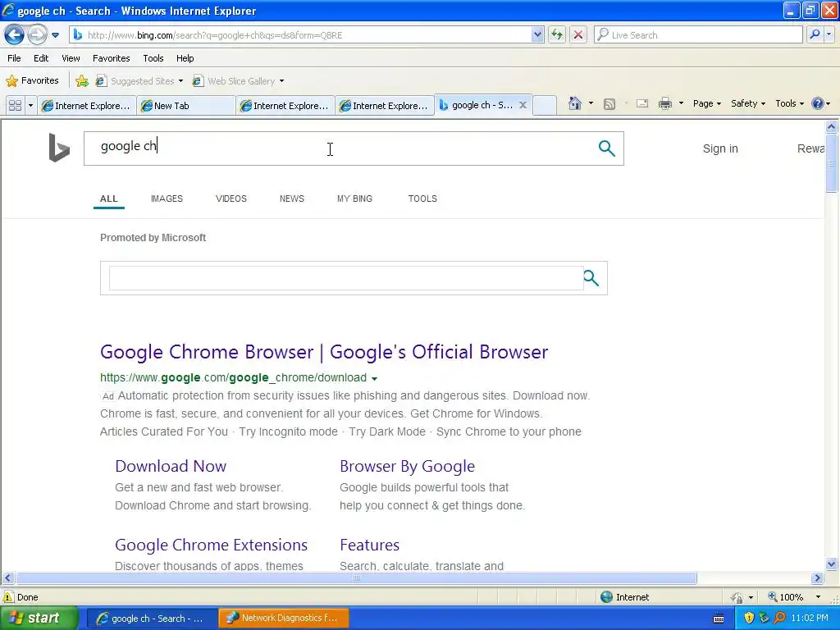Click the security shield tray icon

(x=749, y=619)
